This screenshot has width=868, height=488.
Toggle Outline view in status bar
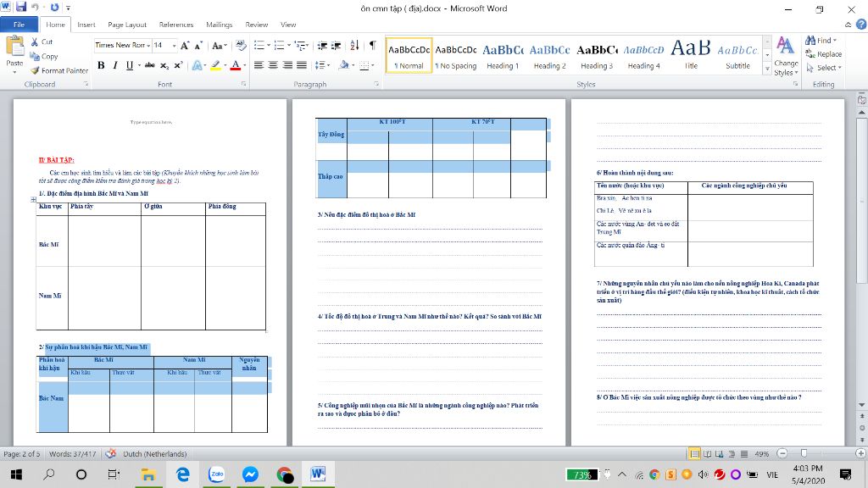click(732, 454)
